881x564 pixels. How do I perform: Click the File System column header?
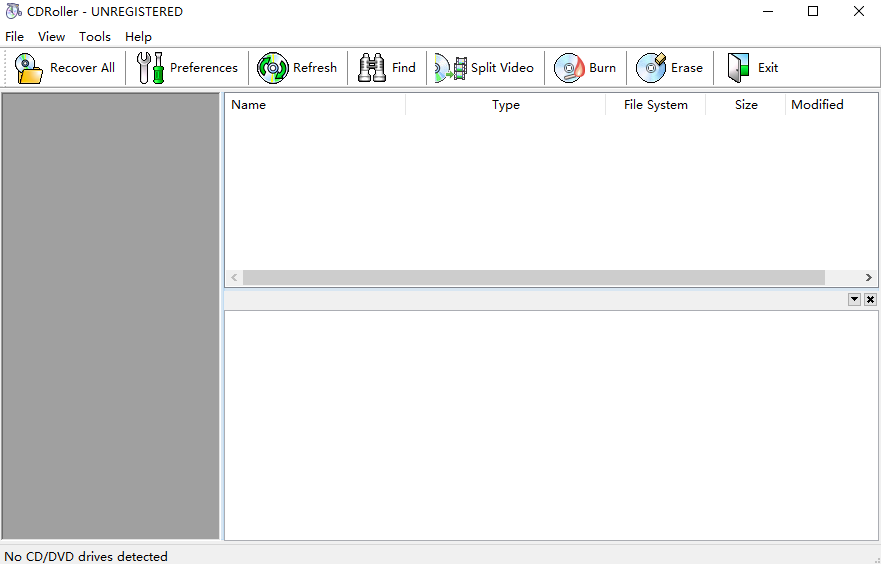pyautogui.click(x=655, y=105)
